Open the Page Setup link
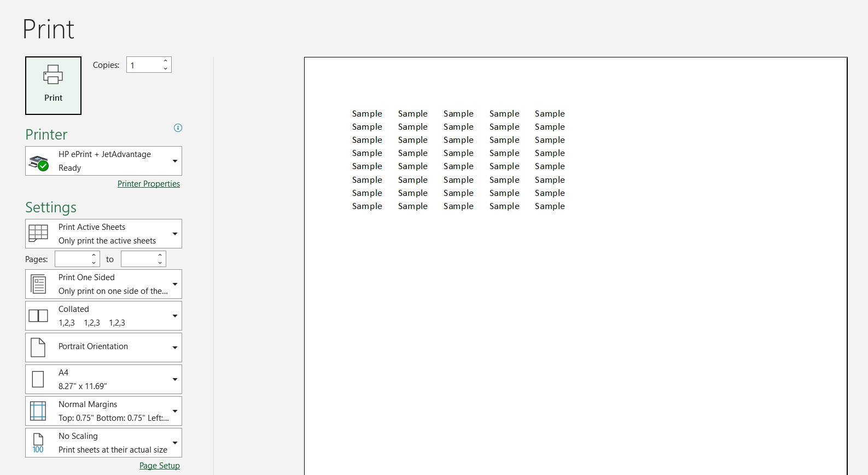Viewport: 868px width, 475px height. [x=160, y=466]
